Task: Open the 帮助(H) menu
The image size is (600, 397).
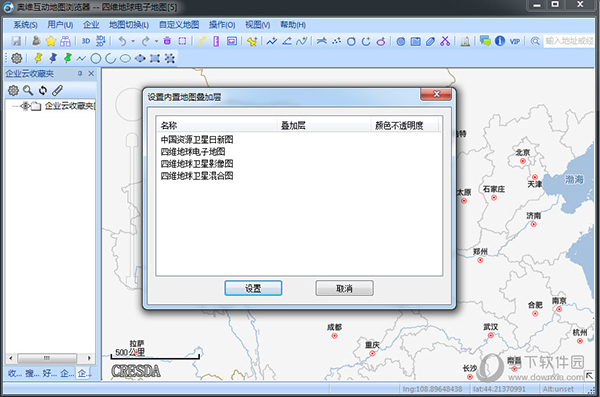Action: coord(293,25)
